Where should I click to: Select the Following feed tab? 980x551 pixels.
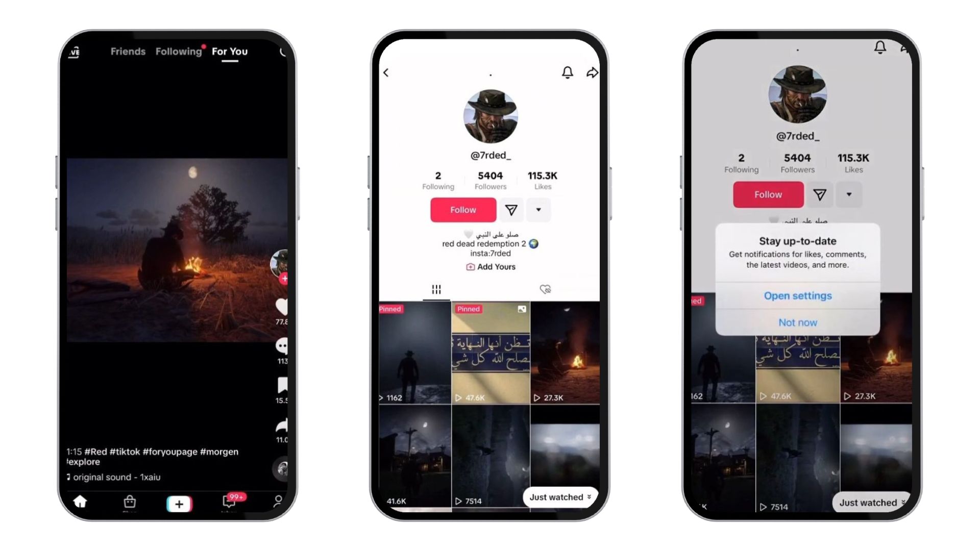(x=178, y=51)
